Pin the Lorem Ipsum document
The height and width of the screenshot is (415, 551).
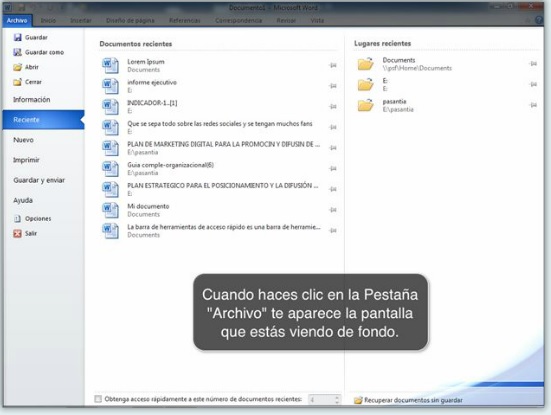click(333, 65)
